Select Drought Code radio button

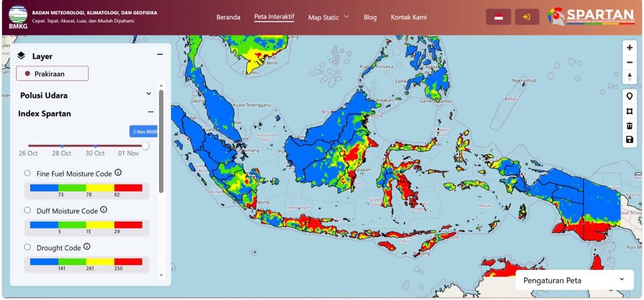[27, 247]
